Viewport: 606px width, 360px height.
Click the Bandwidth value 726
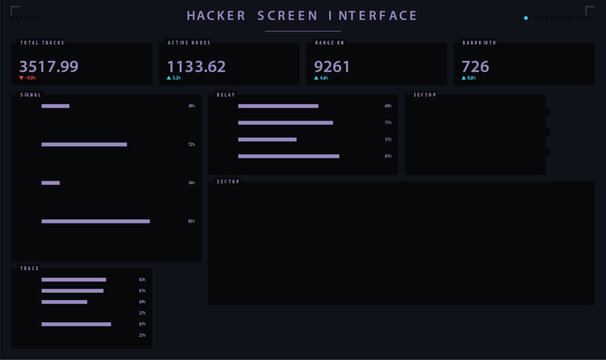(475, 67)
